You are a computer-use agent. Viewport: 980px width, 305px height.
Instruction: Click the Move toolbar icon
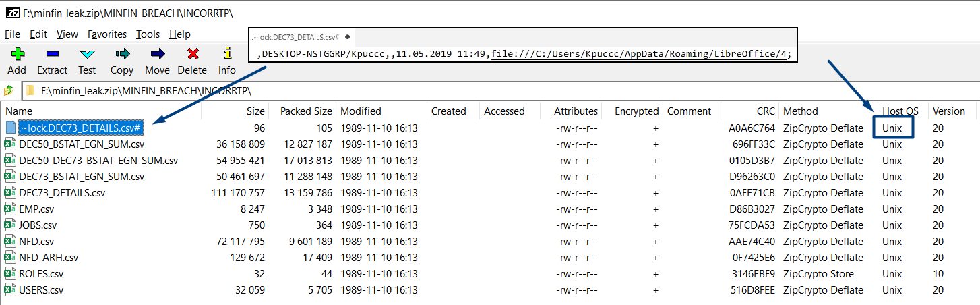click(x=157, y=55)
